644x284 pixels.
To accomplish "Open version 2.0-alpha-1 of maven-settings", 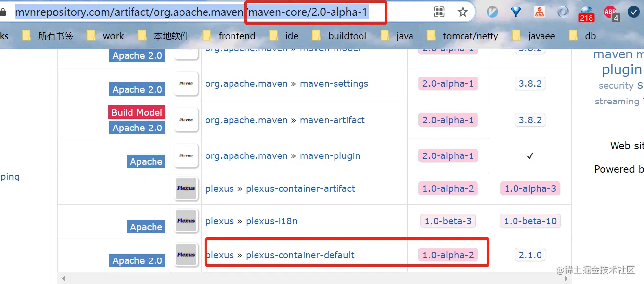I will [x=448, y=84].
